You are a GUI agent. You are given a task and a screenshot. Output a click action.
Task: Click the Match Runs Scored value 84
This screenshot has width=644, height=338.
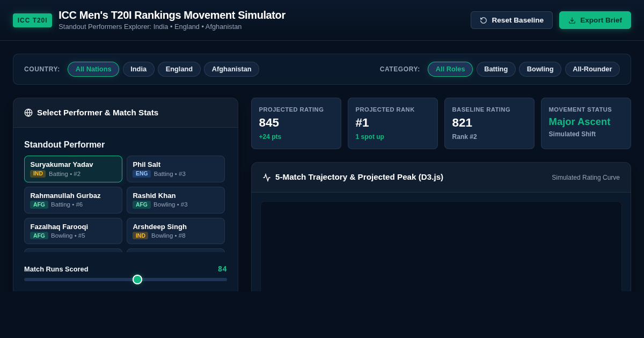(222, 269)
